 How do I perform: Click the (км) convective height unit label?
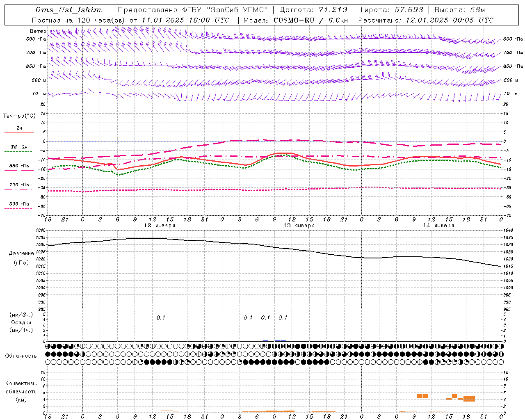tap(21, 399)
